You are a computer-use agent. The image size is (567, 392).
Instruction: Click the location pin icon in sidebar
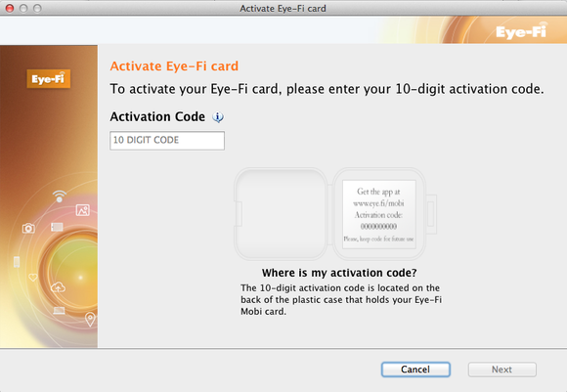click(90, 320)
